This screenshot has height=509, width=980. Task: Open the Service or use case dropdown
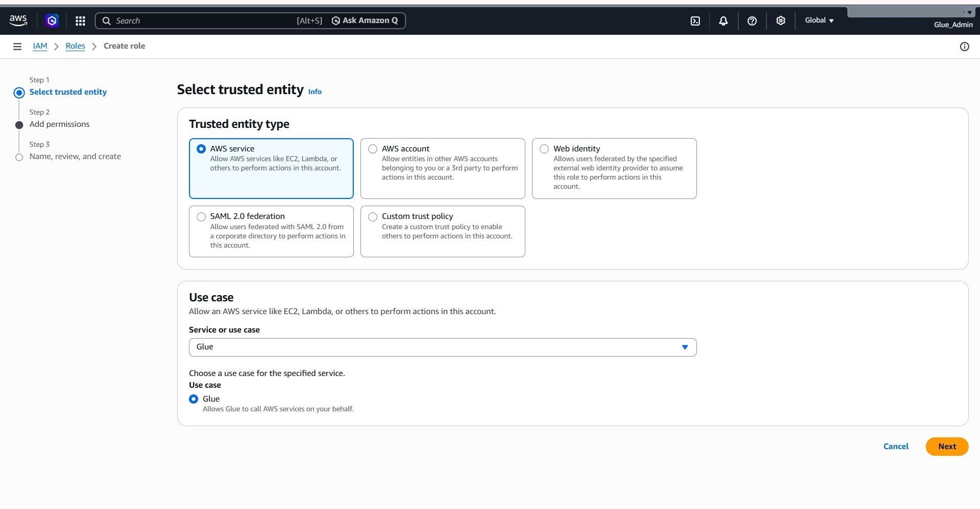point(443,347)
